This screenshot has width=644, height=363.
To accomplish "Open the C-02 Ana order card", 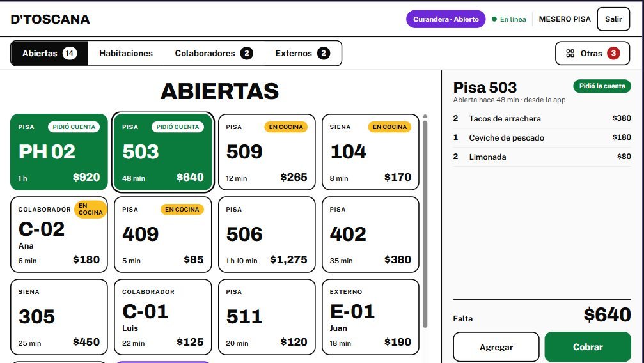I will [x=59, y=235].
